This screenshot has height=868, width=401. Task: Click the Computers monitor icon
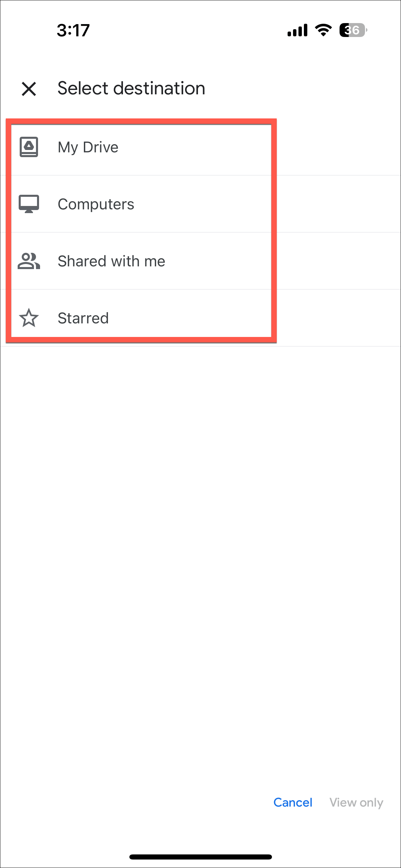(29, 204)
